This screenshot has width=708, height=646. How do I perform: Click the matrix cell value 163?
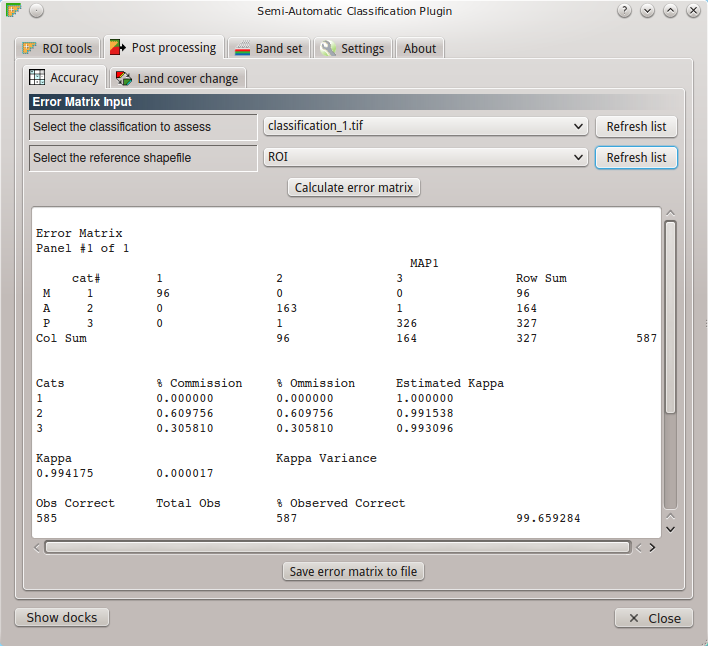[286, 308]
